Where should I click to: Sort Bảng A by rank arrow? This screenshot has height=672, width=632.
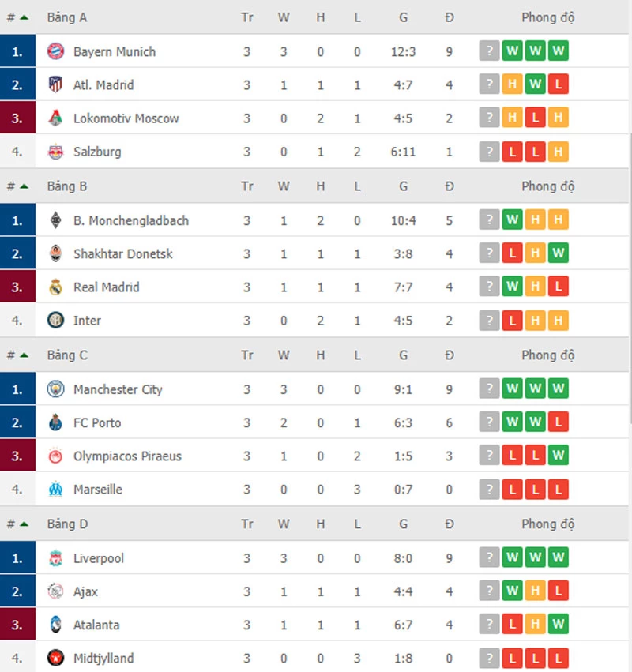[24, 17]
